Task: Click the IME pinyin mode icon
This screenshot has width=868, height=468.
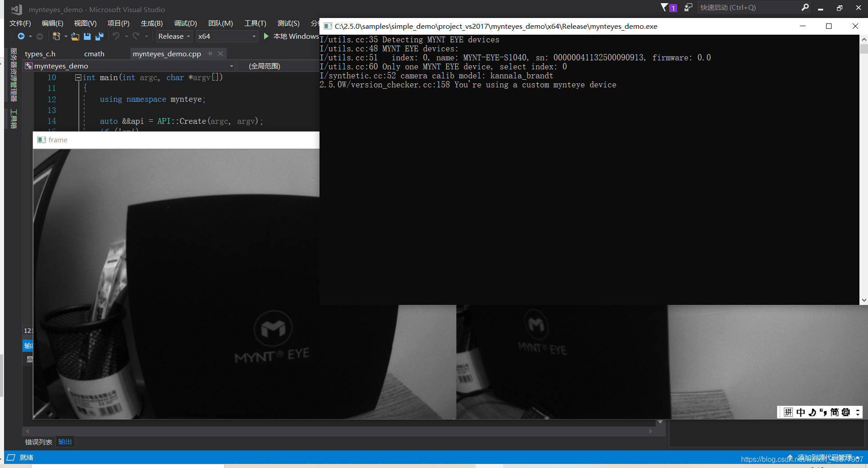Action: click(x=788, y=412)
